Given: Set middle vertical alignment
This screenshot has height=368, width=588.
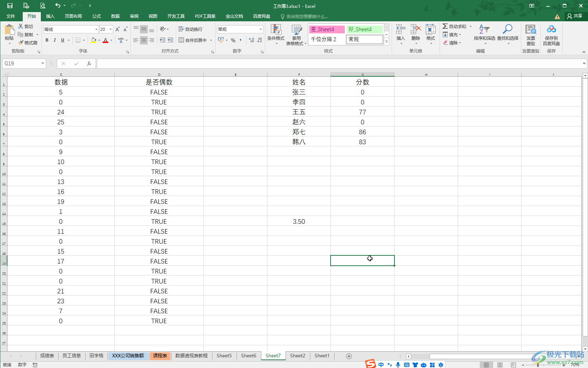Looking at the screenshot, I should click(144, 29).
